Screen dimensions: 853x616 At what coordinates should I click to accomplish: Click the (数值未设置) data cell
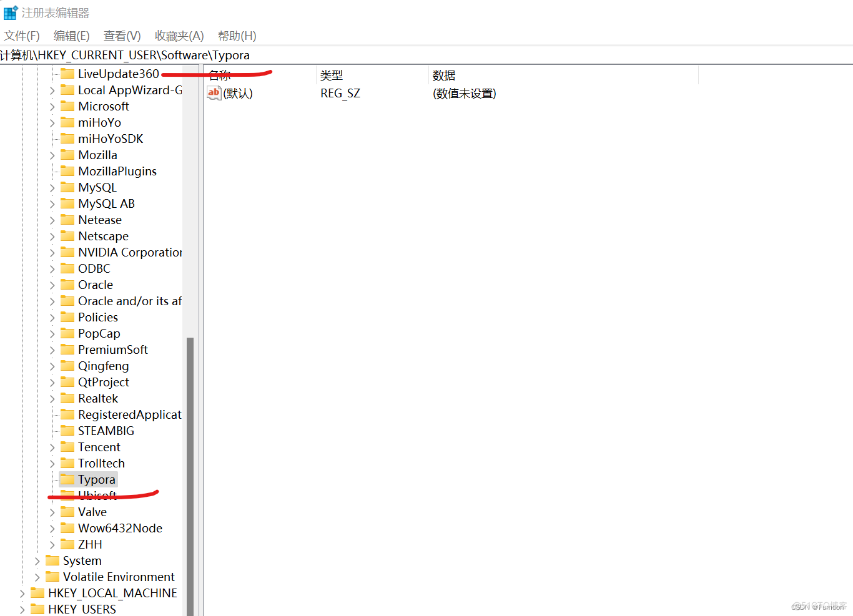pyautogui.click(x=465, y=93)
